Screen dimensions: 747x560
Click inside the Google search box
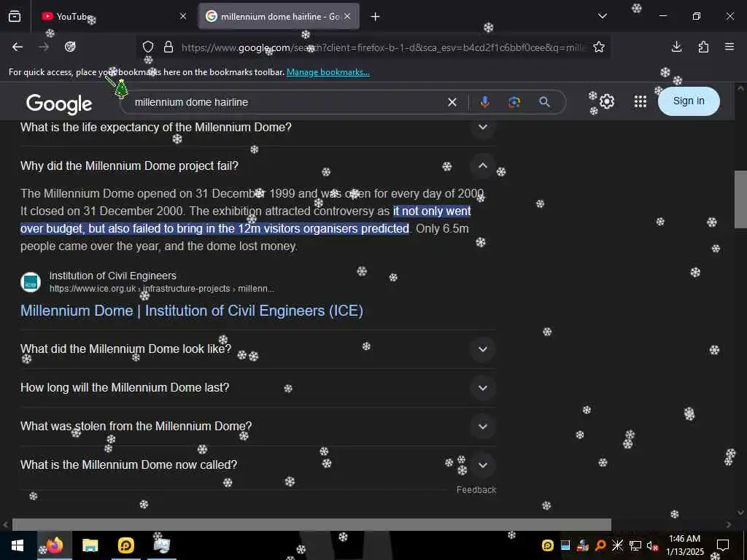tap(286, 102)
